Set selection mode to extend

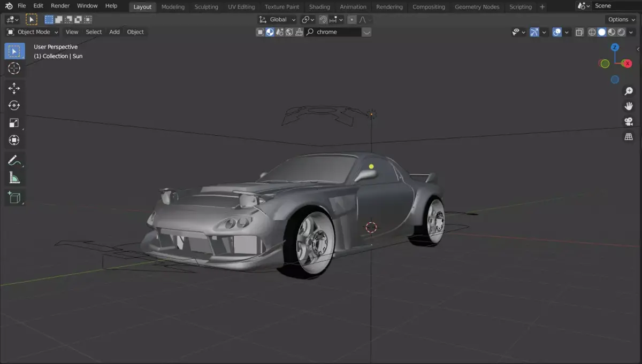[x=59, y=19]
